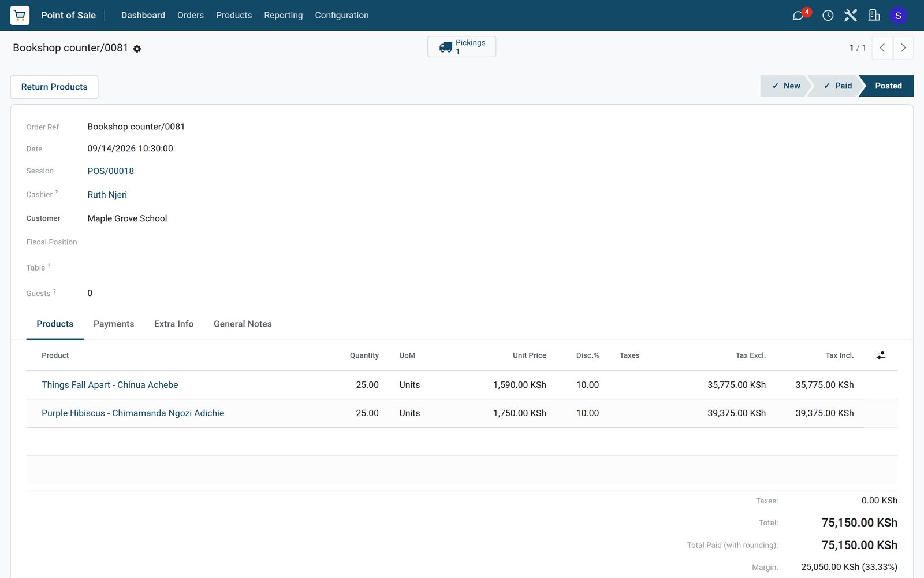Open the Products top menu
924x578 pixels.
click(234, 16)
